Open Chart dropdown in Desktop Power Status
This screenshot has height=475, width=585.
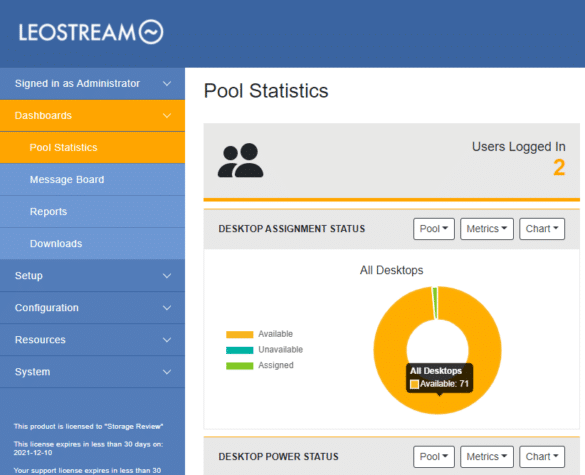pyautogui.click(x=542, y=457)
